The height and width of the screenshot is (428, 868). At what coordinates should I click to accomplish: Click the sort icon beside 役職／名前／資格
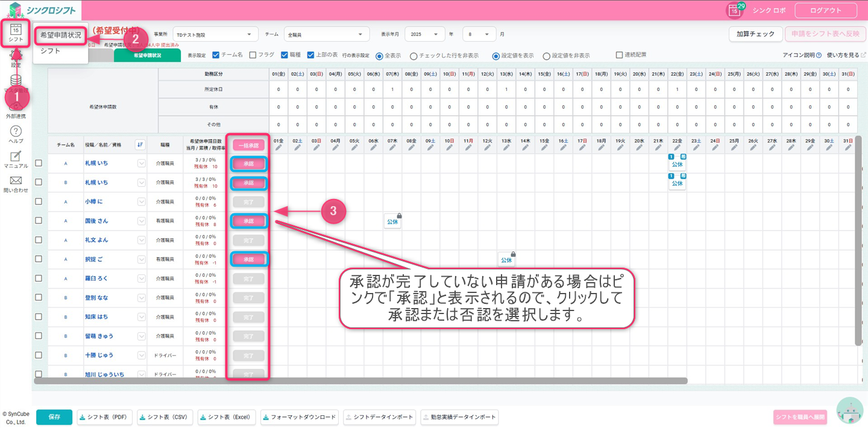140,145
